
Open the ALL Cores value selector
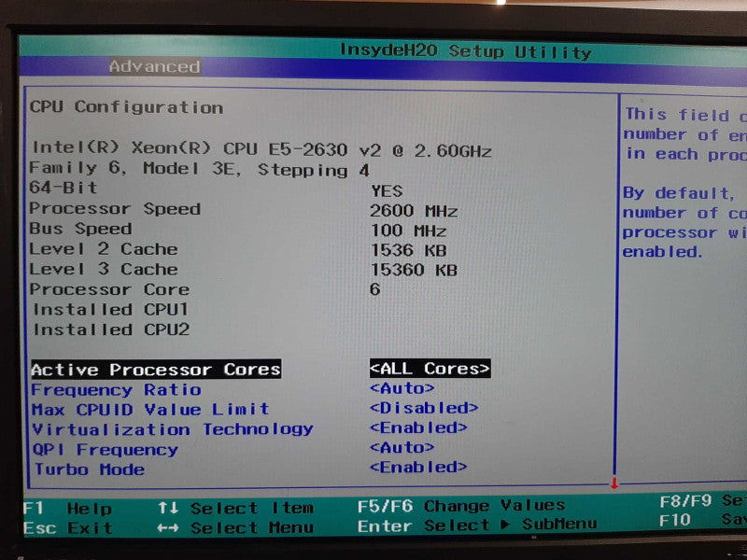click(x=430, y=368)
